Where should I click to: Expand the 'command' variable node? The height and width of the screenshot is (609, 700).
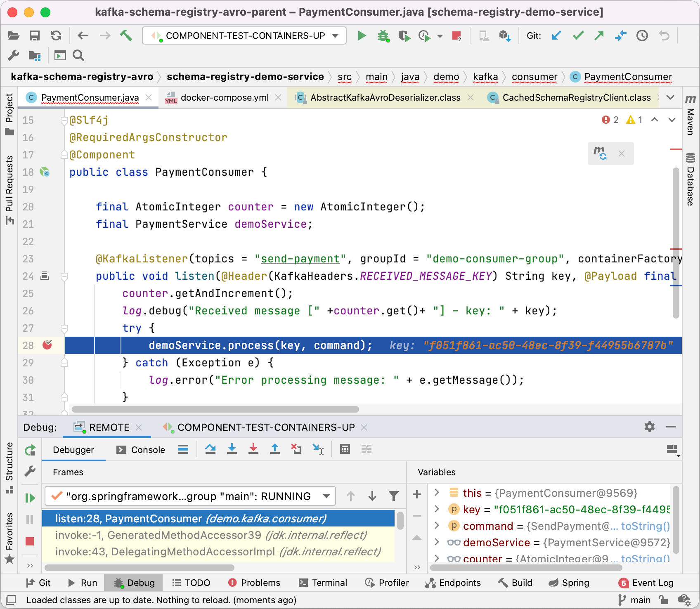[437, 526]
